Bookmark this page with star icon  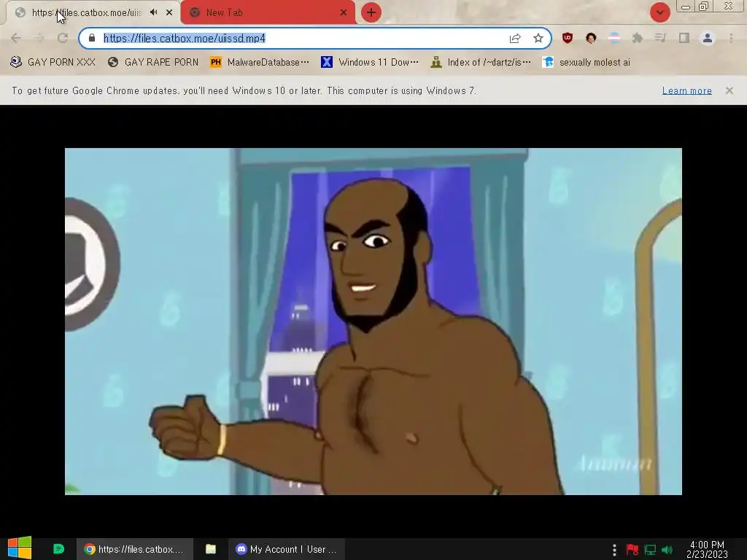click(x=538, y=38)
